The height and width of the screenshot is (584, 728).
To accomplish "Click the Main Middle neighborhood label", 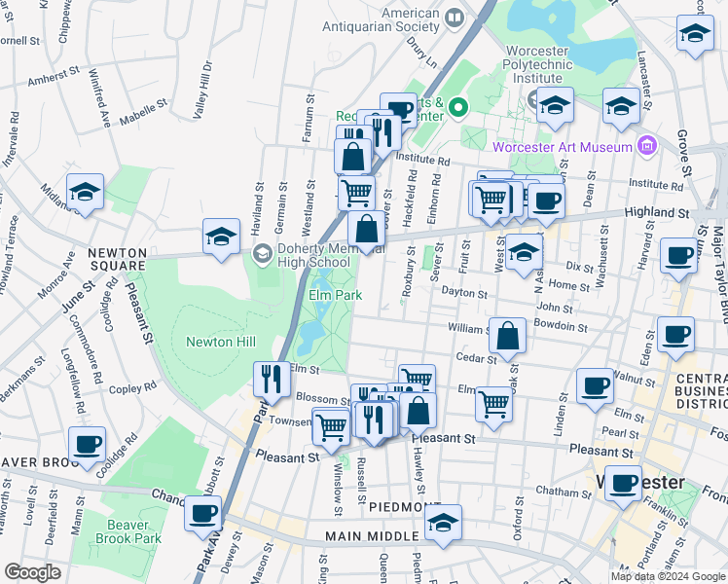I will pyautogui.click(x=373, y=536).
